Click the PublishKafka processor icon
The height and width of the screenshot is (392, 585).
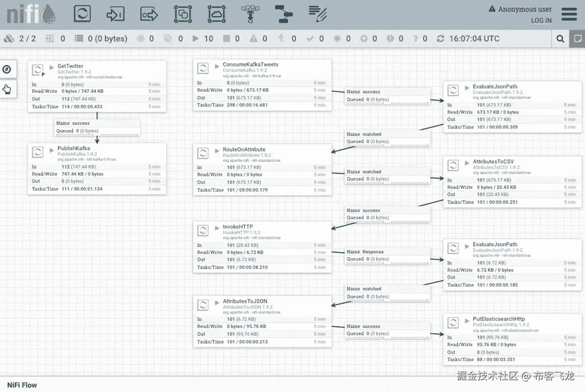(38, 152)
